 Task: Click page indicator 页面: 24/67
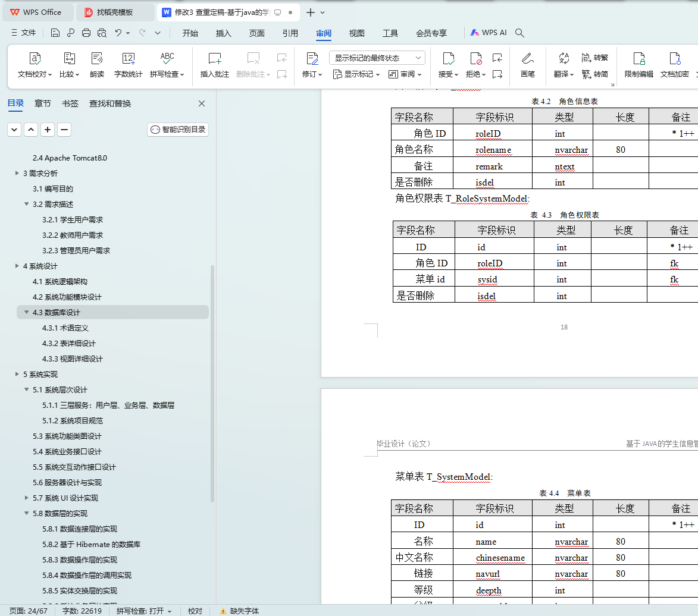[x=29, y=611]
